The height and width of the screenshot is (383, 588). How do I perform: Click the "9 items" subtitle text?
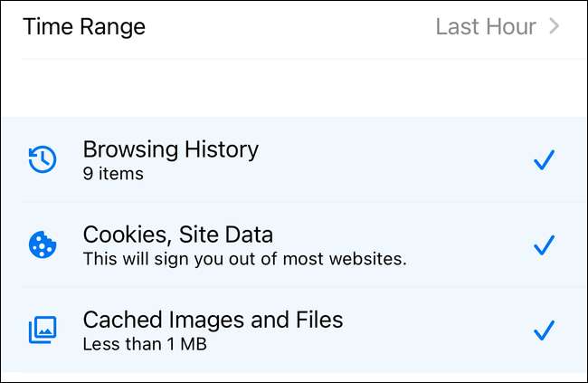click(x=113, y=173)
